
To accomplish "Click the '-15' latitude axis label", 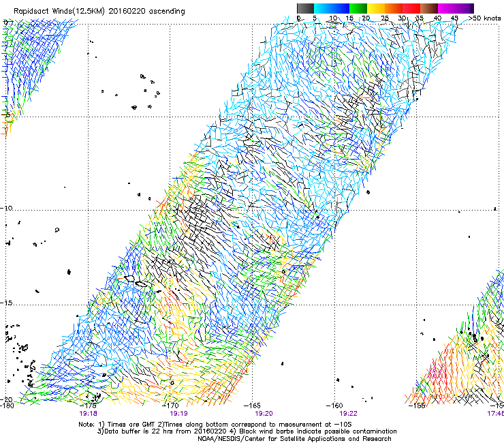I will [x=6, y=303].
